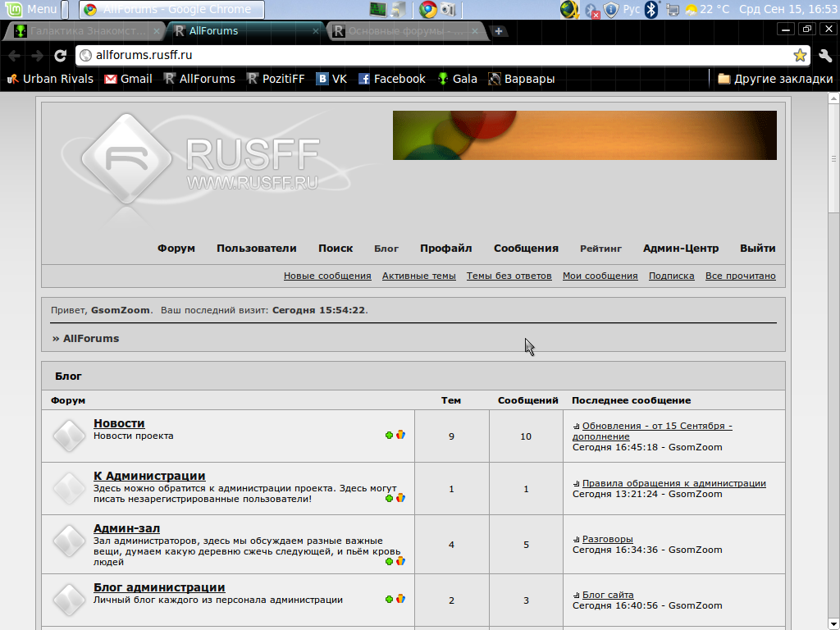Open the Блог navigation item
Screen dimensions: 840x630
pyautogui.click(x=386, y=249)
